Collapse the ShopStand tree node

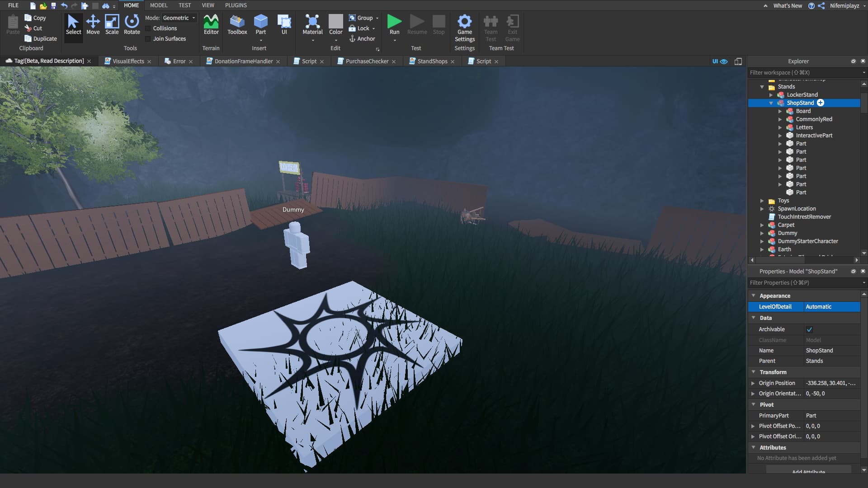click(771, 103)
